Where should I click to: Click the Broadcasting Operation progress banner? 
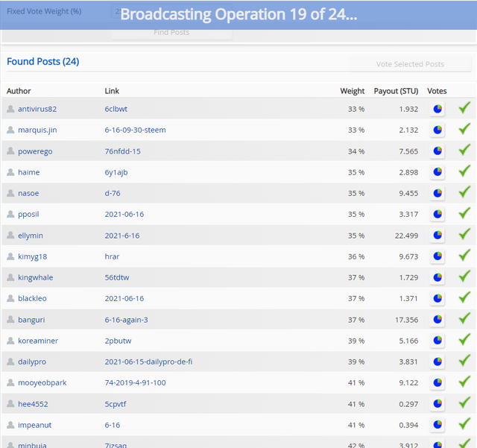coord(238,15)
